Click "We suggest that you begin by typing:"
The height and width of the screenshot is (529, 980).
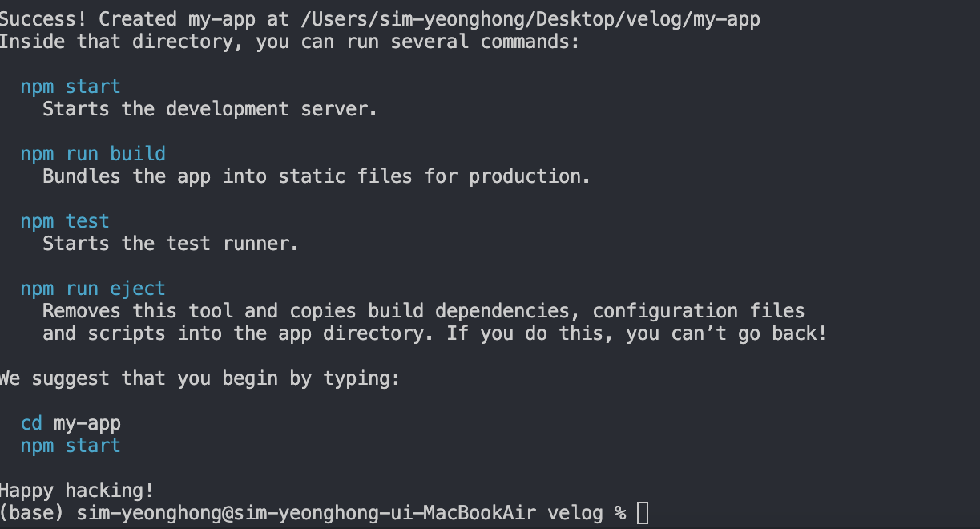point(200,378)
